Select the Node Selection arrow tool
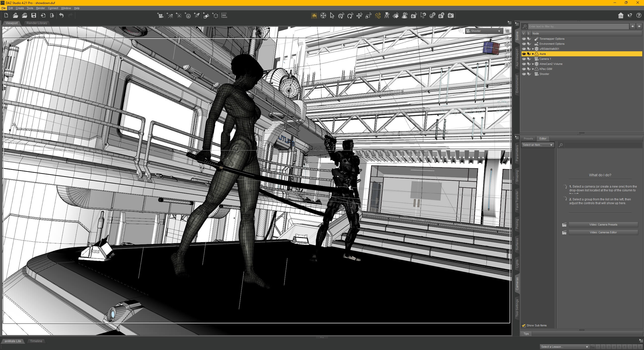The height and width of the screenshot is (350, 644). coord(332,16)
